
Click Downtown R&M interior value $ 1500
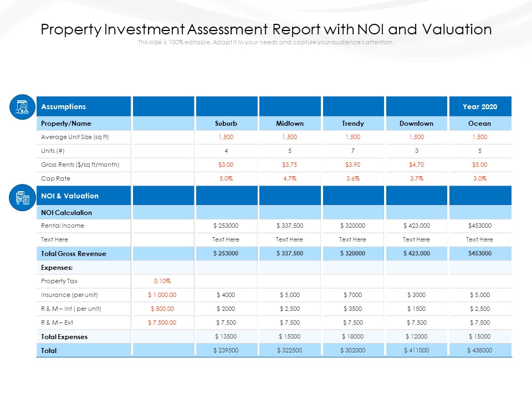(417, 309)
